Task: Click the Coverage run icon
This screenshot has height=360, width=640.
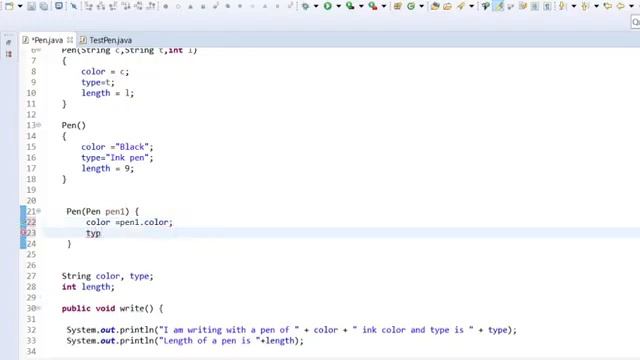Action: pos(350,6)
